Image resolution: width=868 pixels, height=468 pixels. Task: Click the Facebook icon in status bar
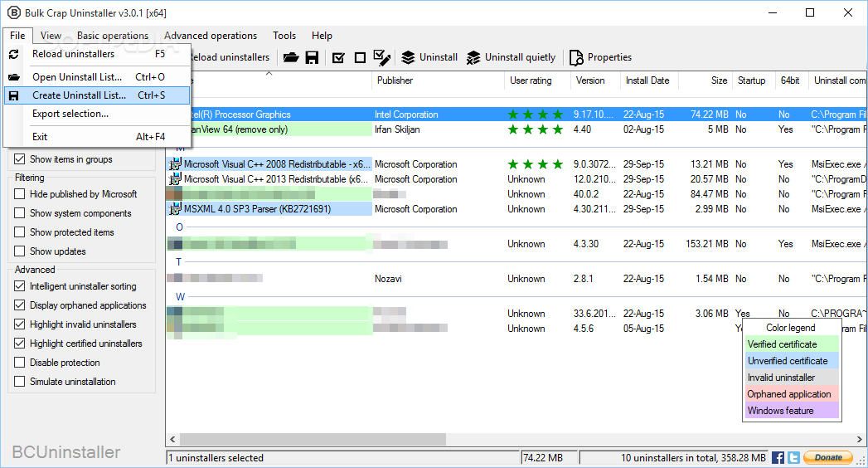tap(778, 457)
